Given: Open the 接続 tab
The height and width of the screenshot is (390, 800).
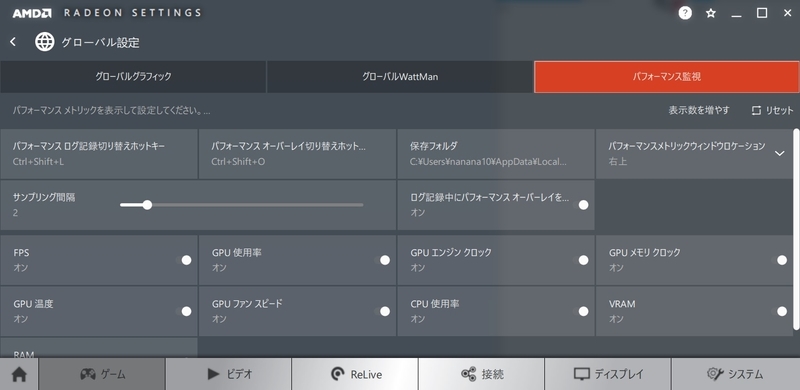Looking at the screenshot, I should coord(481,374).
